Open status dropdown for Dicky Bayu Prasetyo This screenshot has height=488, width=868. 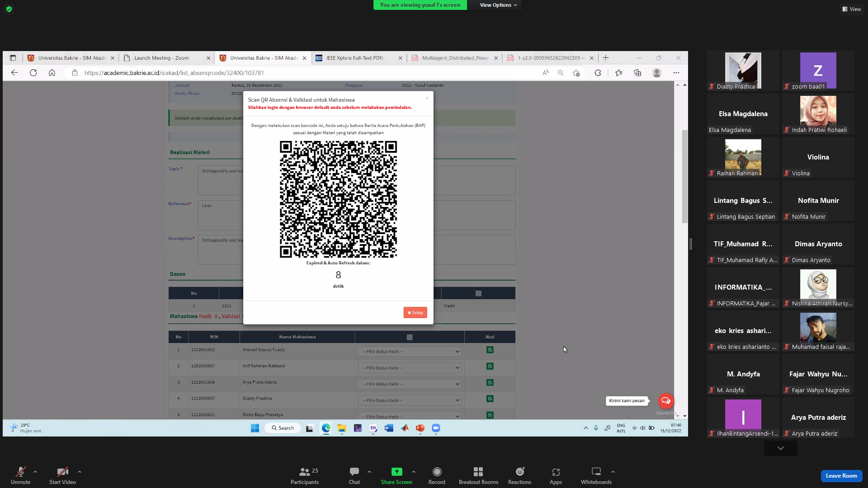pos(410,416)
